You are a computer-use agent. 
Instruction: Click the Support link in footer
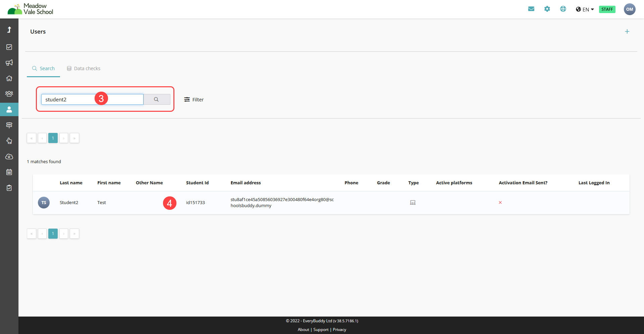coord(321,330)
